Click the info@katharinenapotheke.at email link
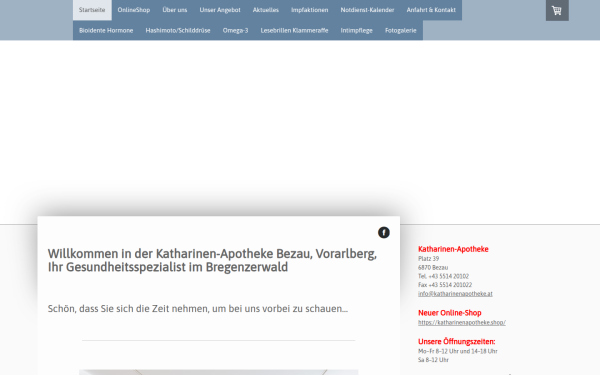Viewport: 600px width, 375px height. (x=455, y=294)
